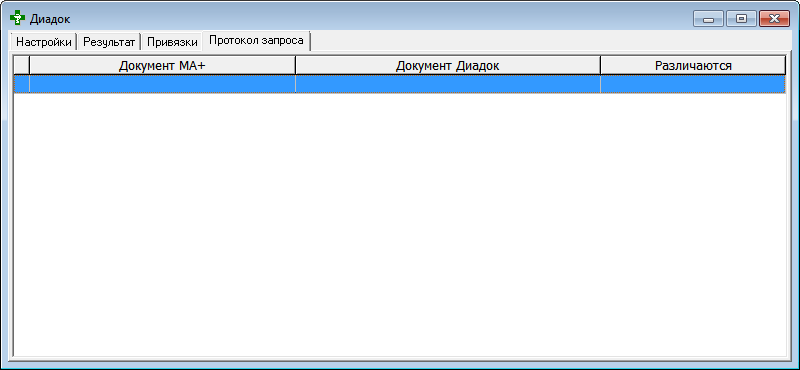The image size is (800, 370).
Task: Select the row indicator of the highlighted row
Action: [x=21, y=84]
